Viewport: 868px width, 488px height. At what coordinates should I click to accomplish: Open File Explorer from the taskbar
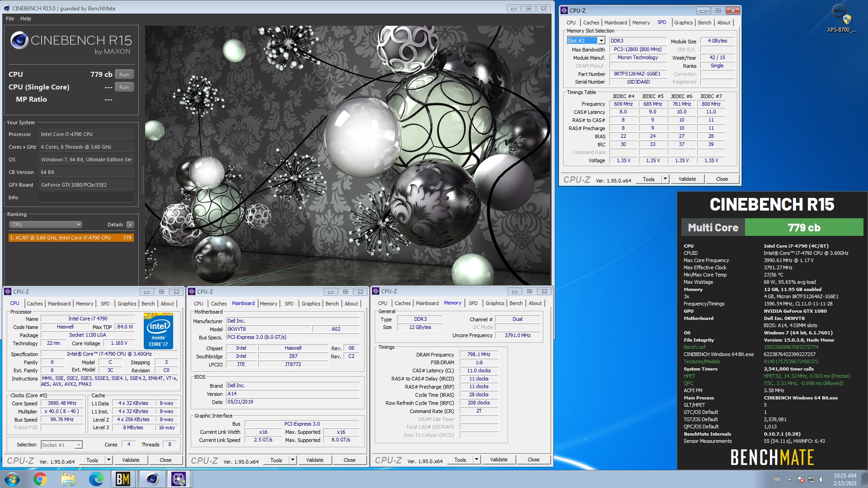point(68,479)
